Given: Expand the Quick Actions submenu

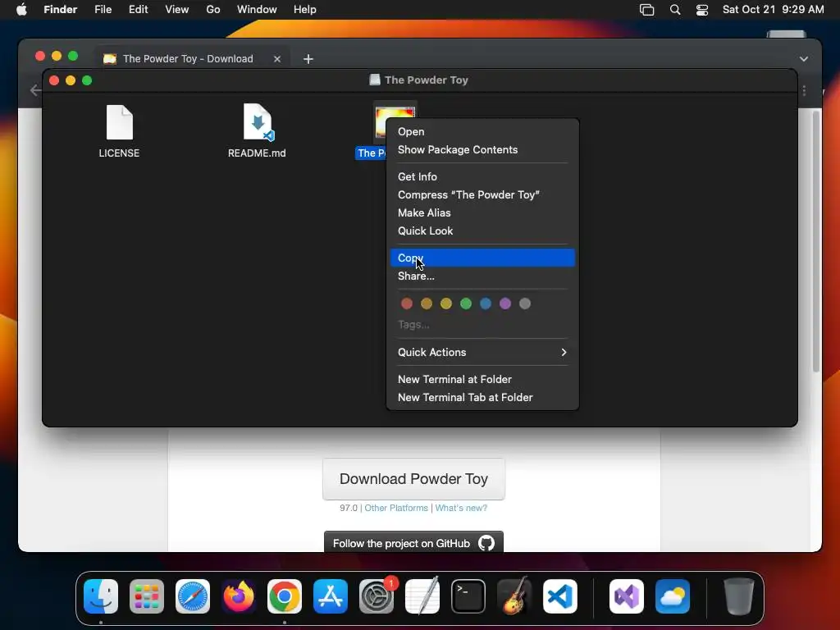Looking at the screenshot, I should [482, 352].
